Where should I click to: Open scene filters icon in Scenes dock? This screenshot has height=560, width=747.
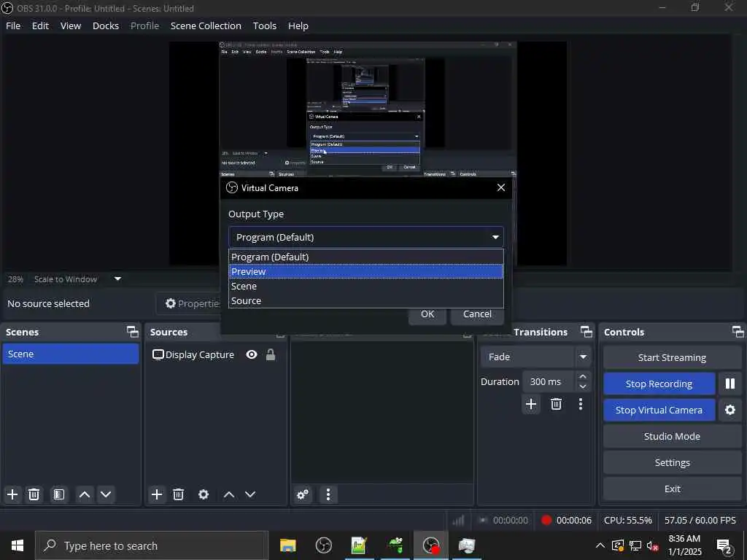click(x=59, y=494)
